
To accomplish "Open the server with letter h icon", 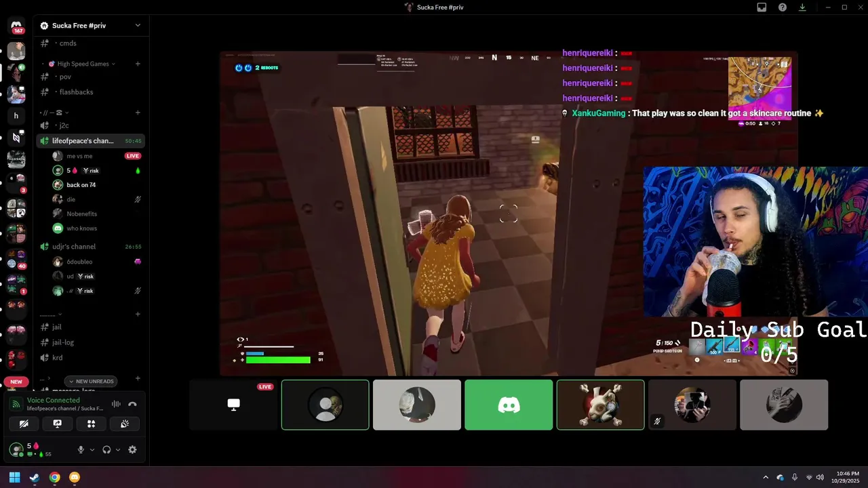I will pos(16,116).
